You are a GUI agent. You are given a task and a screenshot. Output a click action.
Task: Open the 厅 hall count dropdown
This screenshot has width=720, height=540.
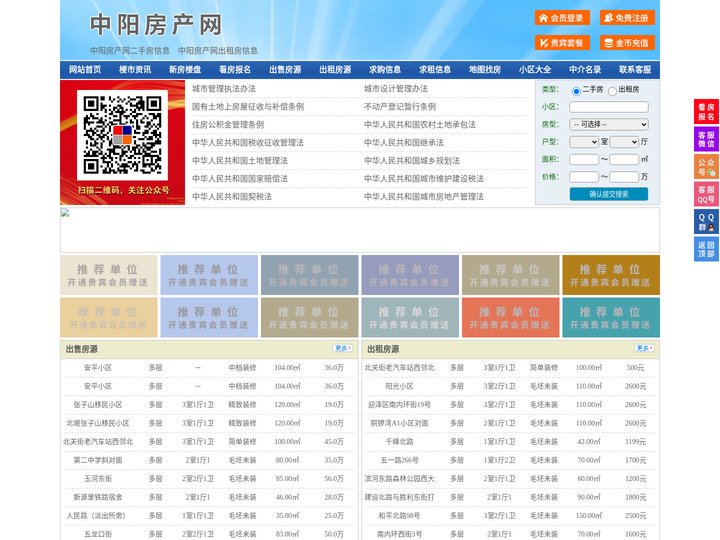pyautogui.click(x=624, y=142)
